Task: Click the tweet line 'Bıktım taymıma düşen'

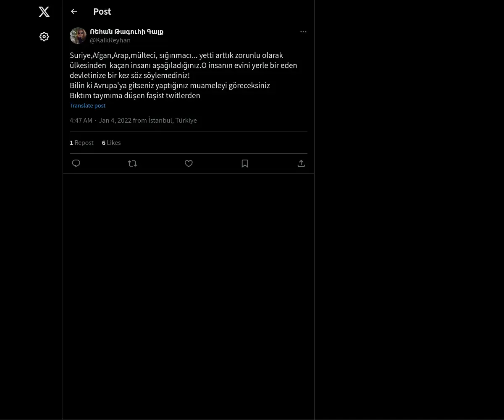Action: [135, 96]
